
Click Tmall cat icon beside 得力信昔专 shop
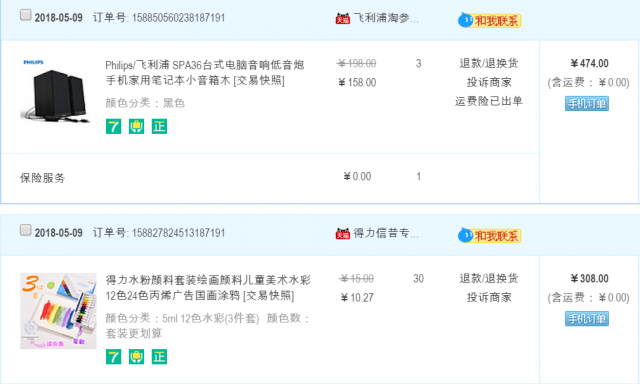[x=342, y=233]
